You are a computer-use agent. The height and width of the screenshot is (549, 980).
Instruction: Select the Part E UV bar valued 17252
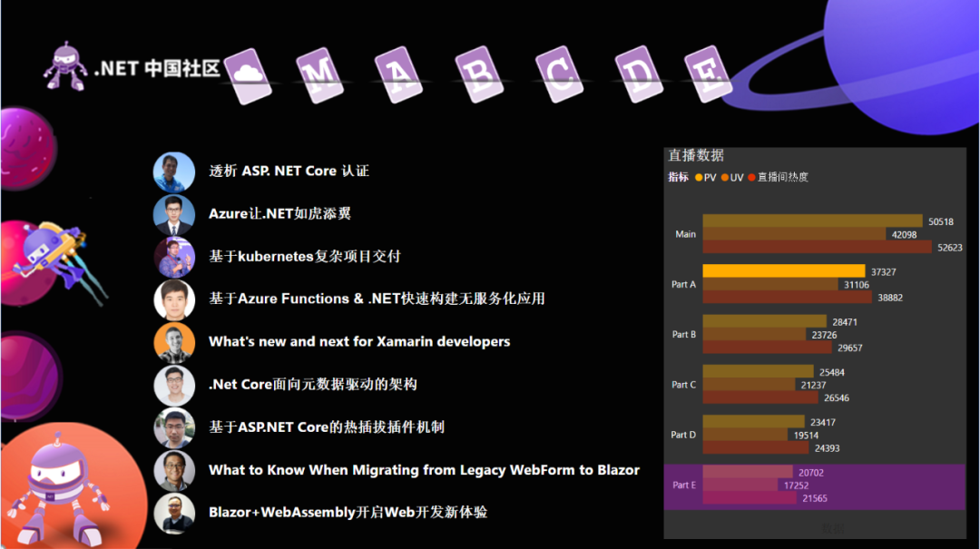pyautogui.click(x=740, y=485)
